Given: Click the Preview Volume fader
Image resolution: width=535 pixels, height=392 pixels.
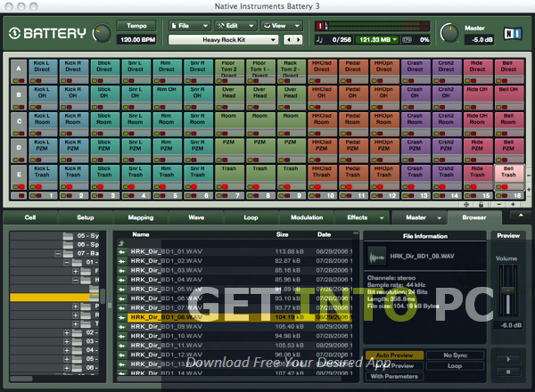Looking at the screenshot, I should (508, 290).
